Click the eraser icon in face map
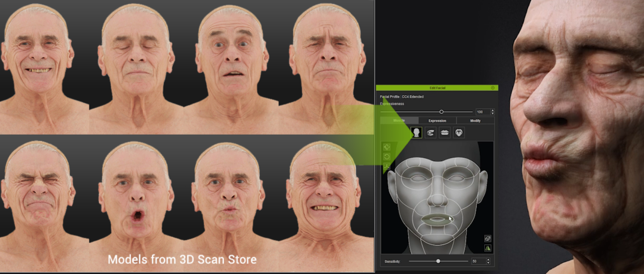The width and height of the screenshot is (644, 274). [488, 239]
